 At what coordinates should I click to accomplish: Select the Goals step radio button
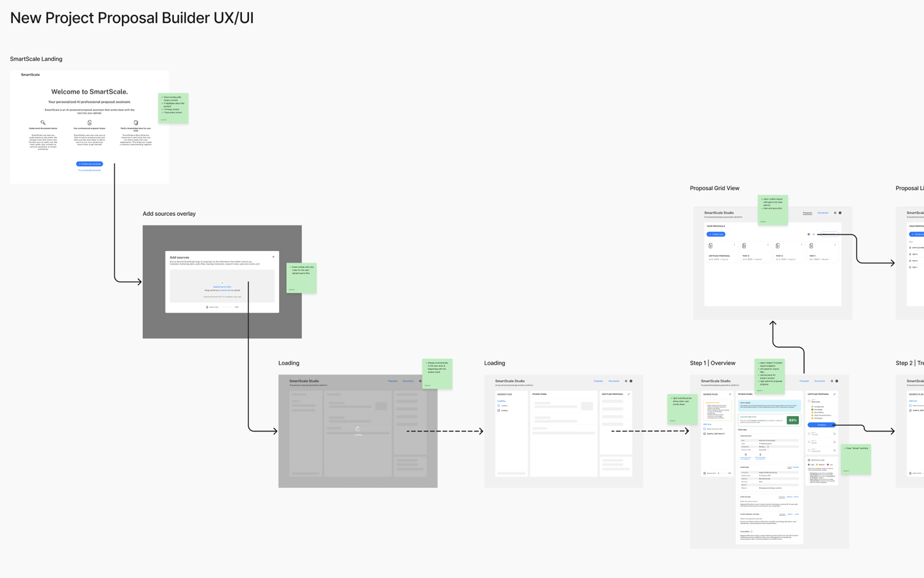point(809,442)
